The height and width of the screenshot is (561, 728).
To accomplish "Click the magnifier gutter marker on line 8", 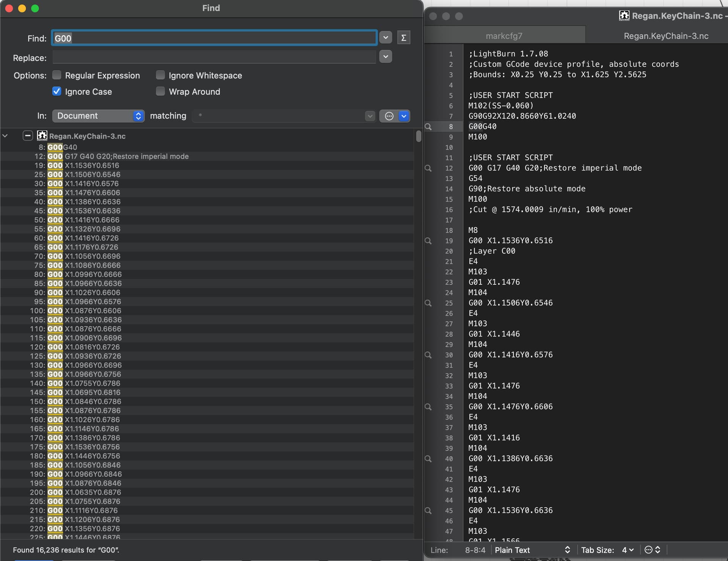I will point(428,127).
